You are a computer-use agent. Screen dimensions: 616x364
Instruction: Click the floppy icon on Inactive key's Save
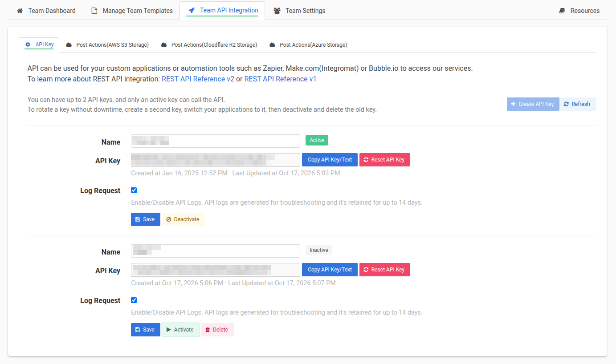138,330
